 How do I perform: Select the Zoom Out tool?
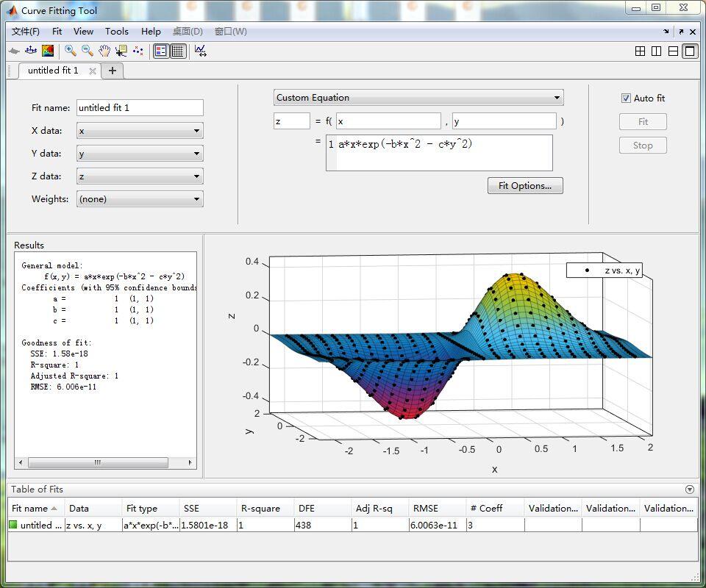[87, 51]
